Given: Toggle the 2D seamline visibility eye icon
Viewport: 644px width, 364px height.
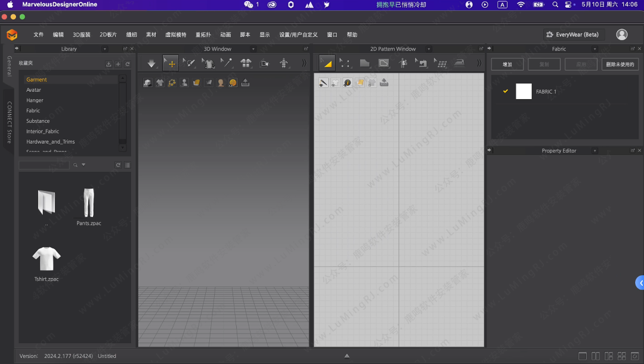Looking at the screenshot, I should pos(323,83).
